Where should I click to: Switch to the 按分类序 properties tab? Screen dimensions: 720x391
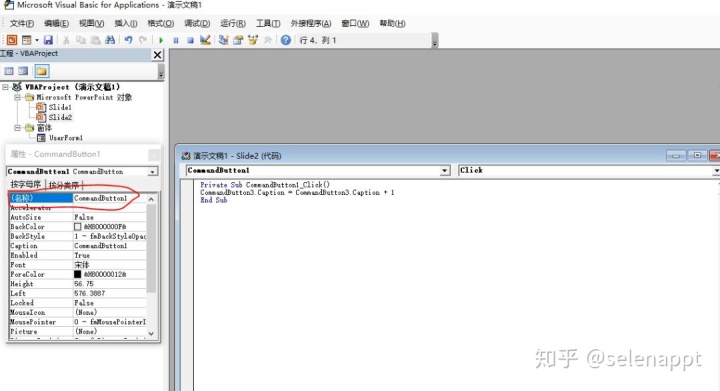pos(64,185)
